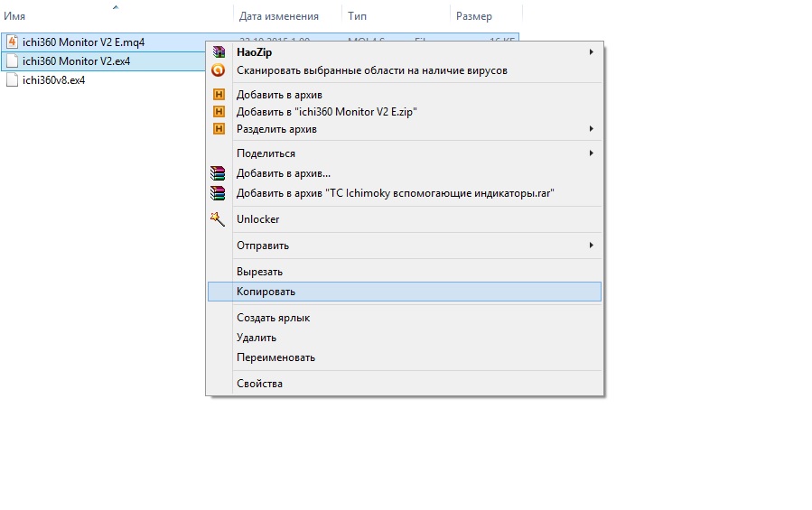Open the 'Отправить' menu entry
The image size is (812, 510).
point(405,246)
